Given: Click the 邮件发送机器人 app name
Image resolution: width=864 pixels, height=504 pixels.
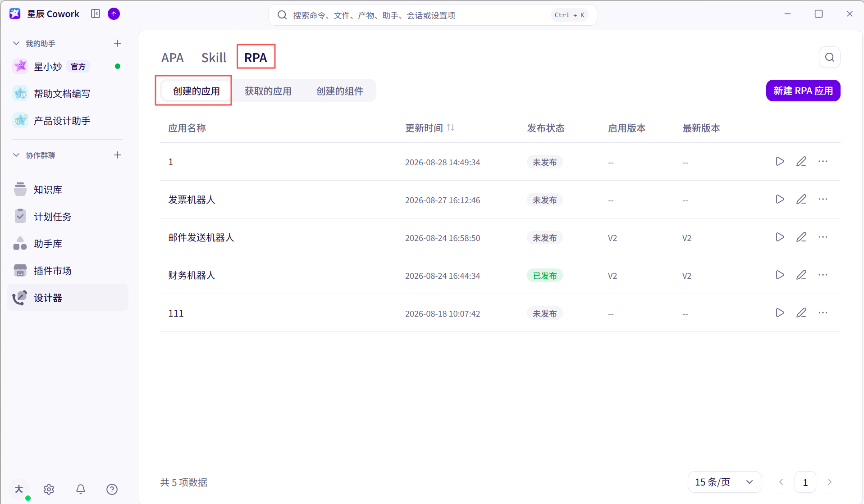Looking at the screenshot, I should (201, 237).
